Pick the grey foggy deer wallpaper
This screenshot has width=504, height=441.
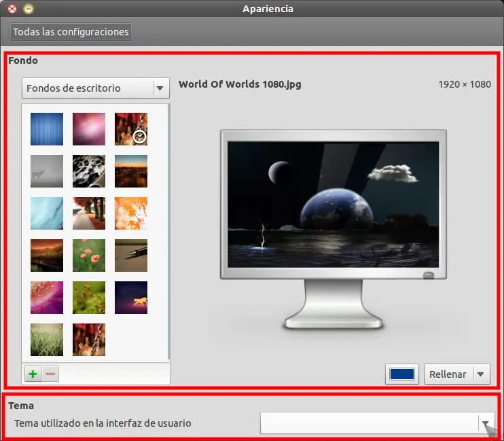pyautogui.click(x=47, y=171)
